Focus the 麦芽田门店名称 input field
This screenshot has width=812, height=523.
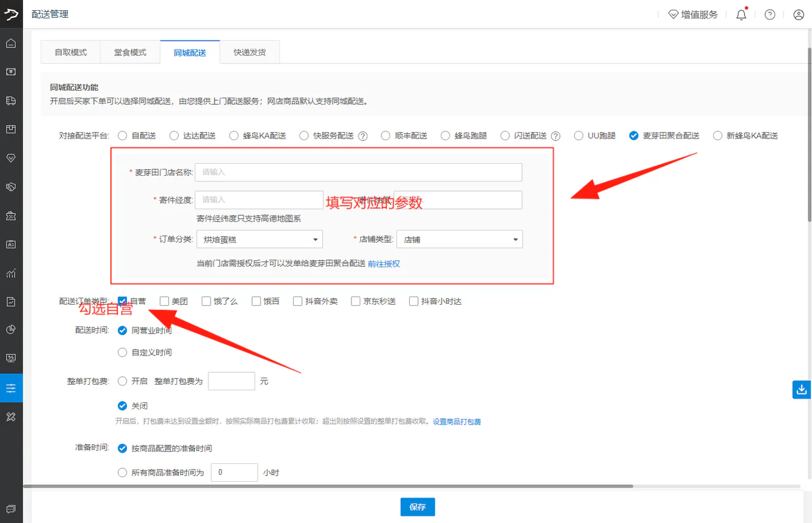coord(358,172)
